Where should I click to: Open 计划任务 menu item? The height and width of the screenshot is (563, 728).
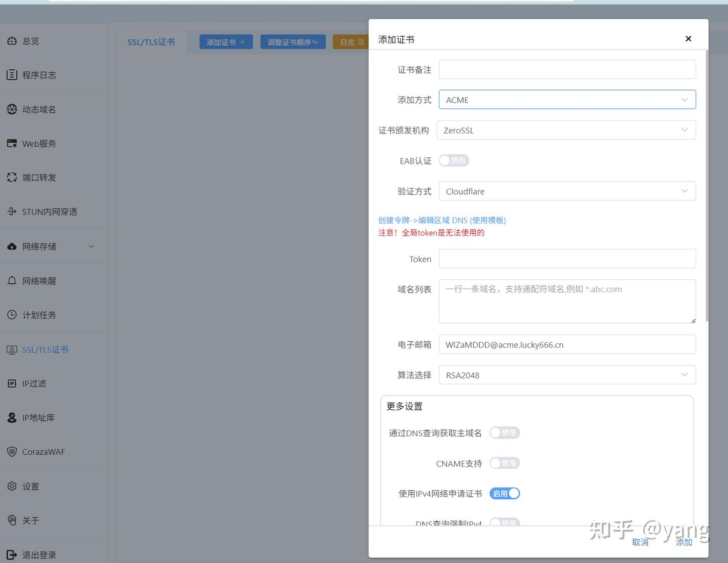click(54, 315)
